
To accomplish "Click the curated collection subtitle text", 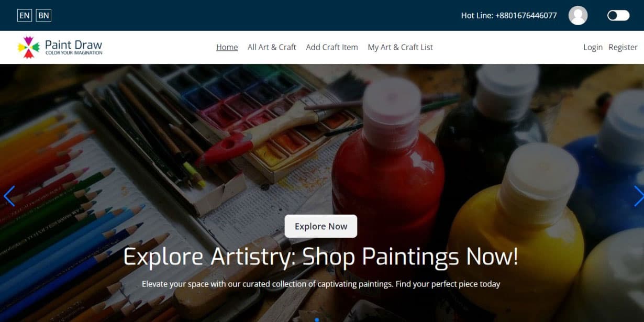I will pyautogui.click(x=321, y=284).
